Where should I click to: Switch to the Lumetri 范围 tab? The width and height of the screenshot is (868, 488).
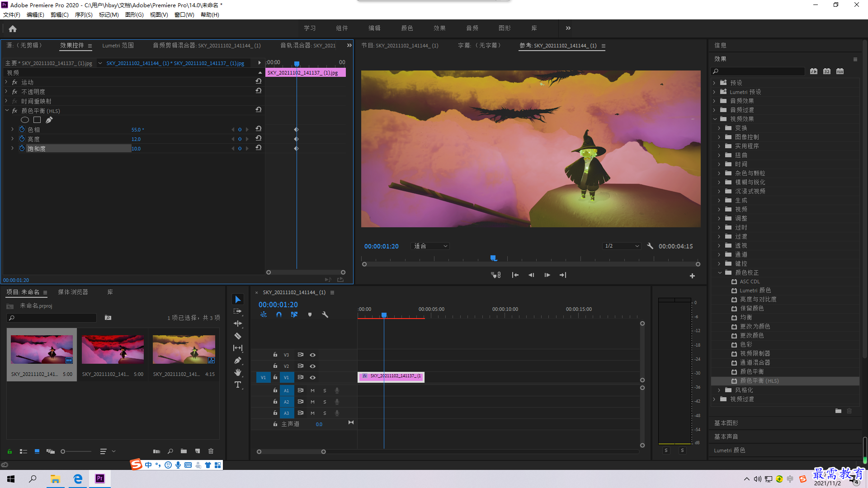[118, 46]
